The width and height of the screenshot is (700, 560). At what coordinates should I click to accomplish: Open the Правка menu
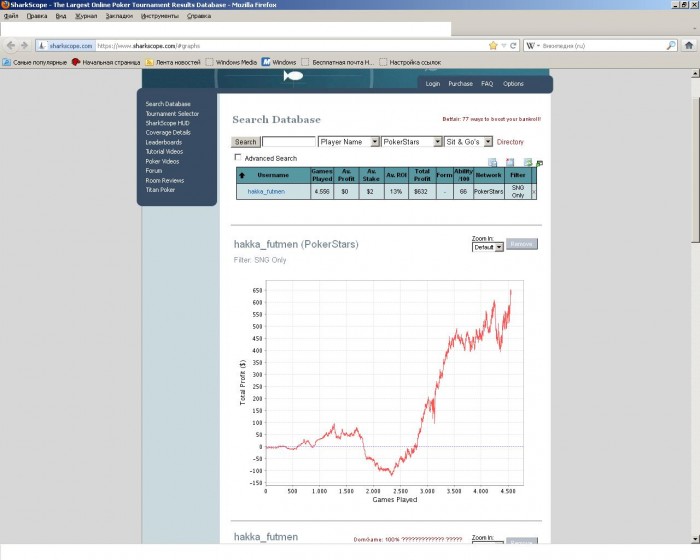[37, 16]
